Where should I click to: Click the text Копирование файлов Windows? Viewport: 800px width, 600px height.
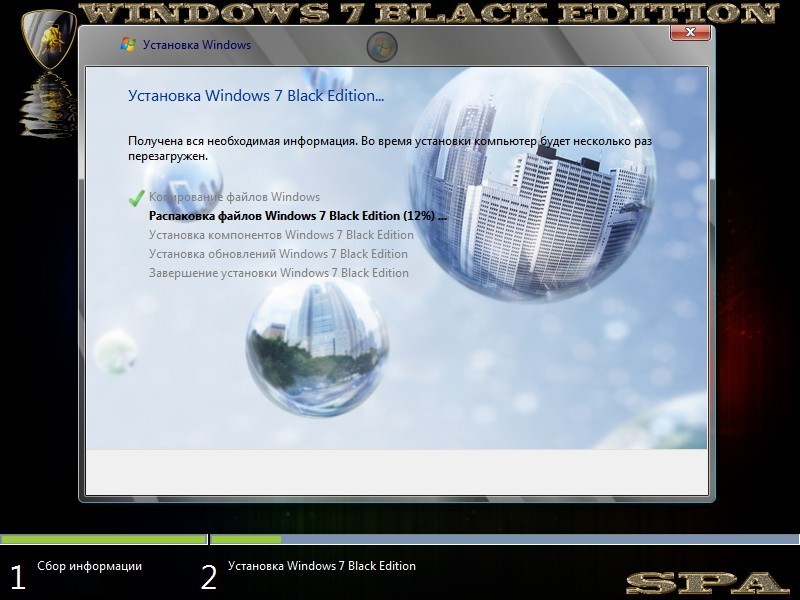(x=234, y=197)
